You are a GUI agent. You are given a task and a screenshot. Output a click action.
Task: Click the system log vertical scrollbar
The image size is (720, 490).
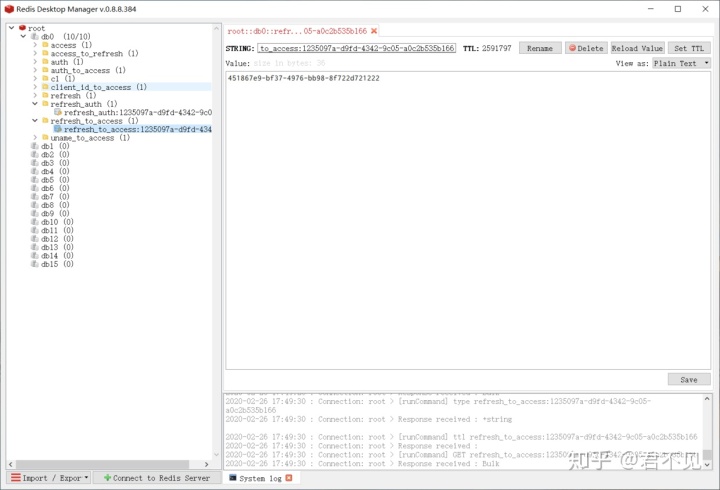tap(707, 454)
